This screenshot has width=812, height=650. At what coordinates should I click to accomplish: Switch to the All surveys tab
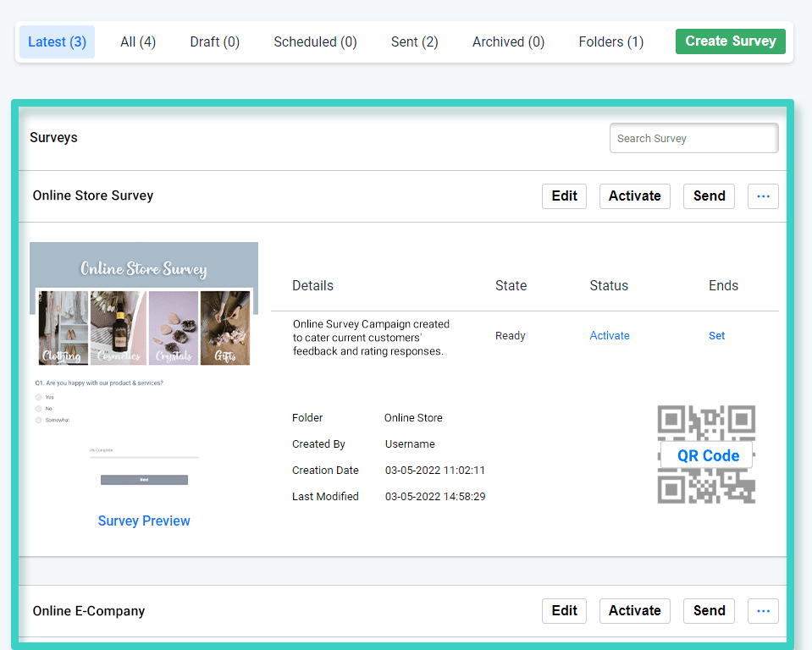137,41
